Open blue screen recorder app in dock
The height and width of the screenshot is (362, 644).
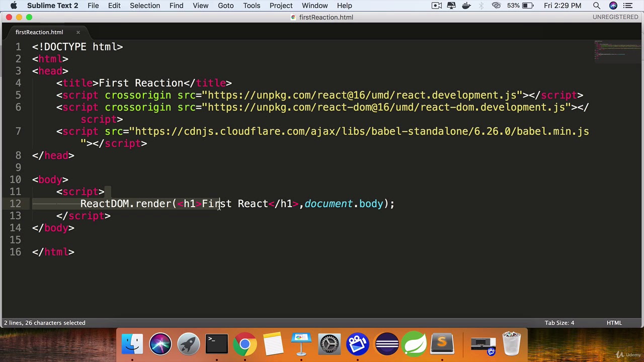(358, 344)
